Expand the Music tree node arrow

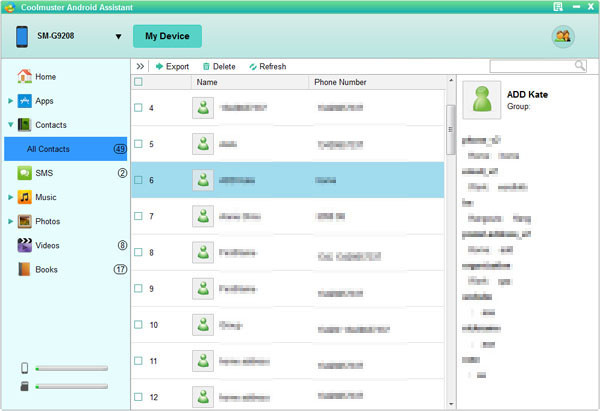(11, 197)
